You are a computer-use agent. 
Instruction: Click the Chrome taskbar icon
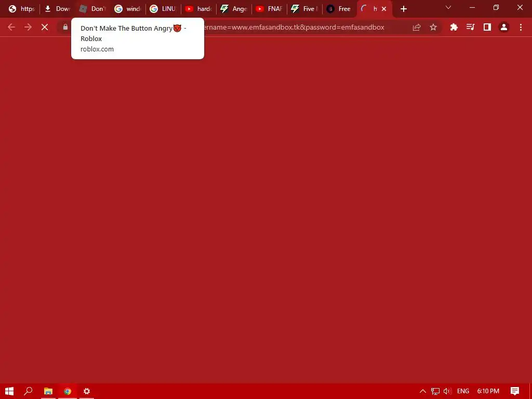(68, 391)
